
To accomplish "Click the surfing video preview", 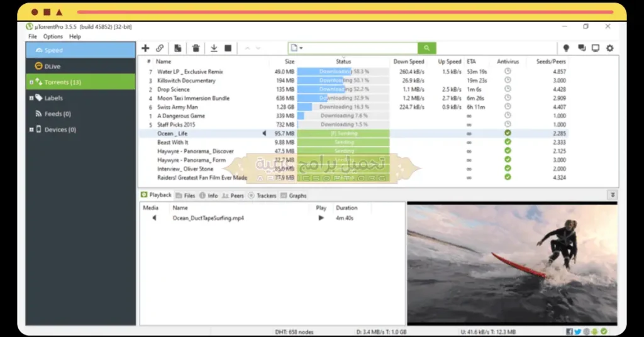I will (x=512, y=264).
